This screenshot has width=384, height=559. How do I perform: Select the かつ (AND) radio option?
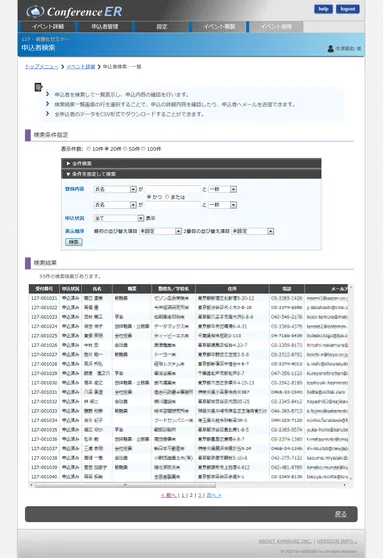point(149,197)
